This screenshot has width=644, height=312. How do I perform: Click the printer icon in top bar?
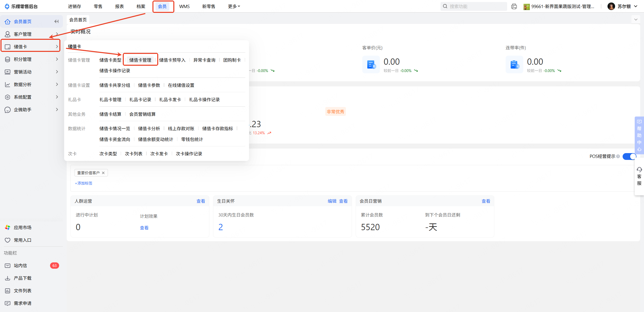point(514,7)
